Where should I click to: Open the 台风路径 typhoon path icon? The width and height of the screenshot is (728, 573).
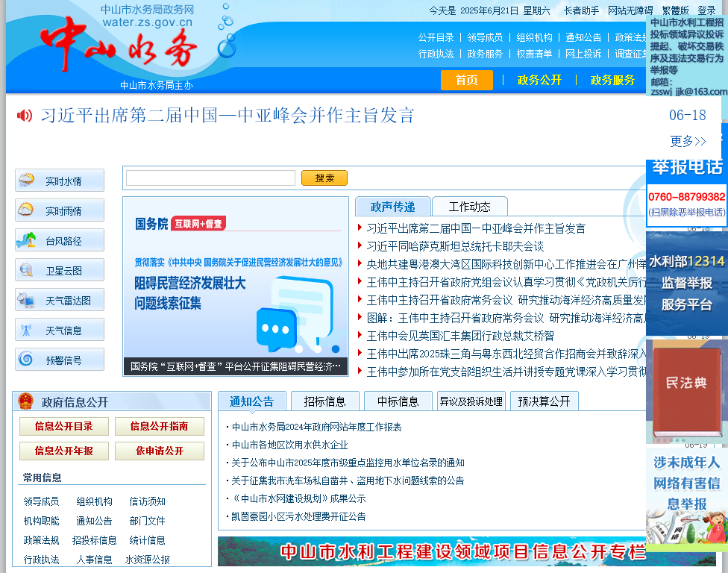(x=26, y=240)
